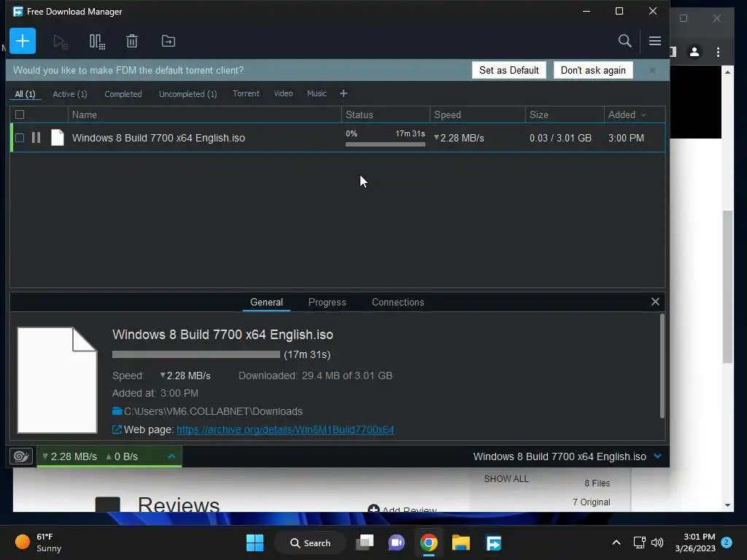The image size is (747, 560).
Task: Dismiss the default torrent client banner
Action: [651, 71]
